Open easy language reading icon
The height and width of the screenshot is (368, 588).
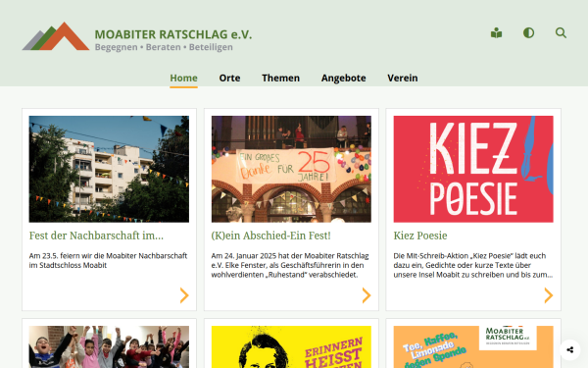click(x=496, y=33)
